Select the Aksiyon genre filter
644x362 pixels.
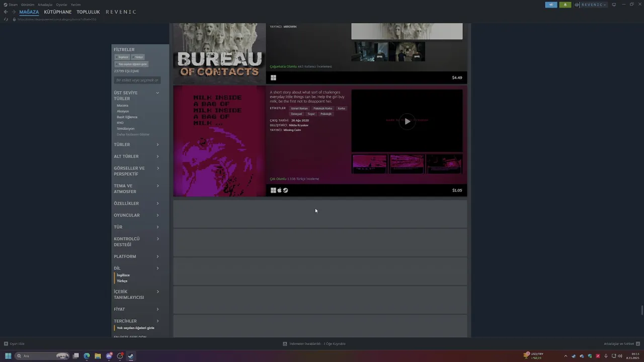(123, 111)
